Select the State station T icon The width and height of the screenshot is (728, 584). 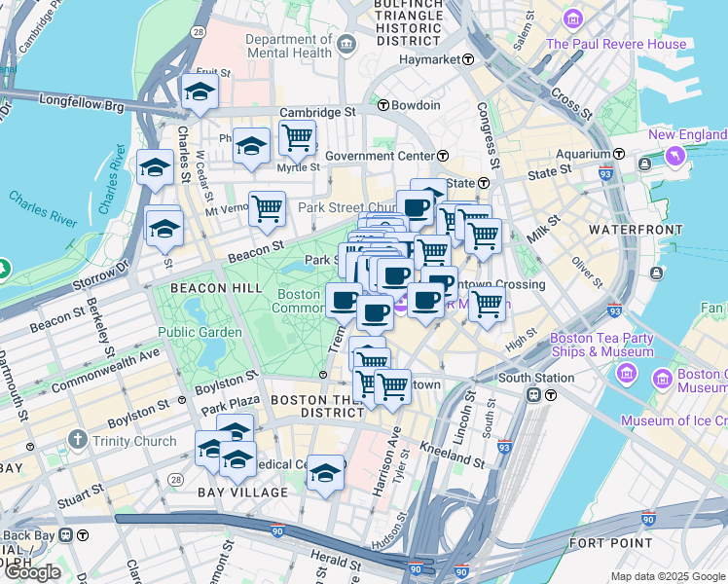(484, 183)
